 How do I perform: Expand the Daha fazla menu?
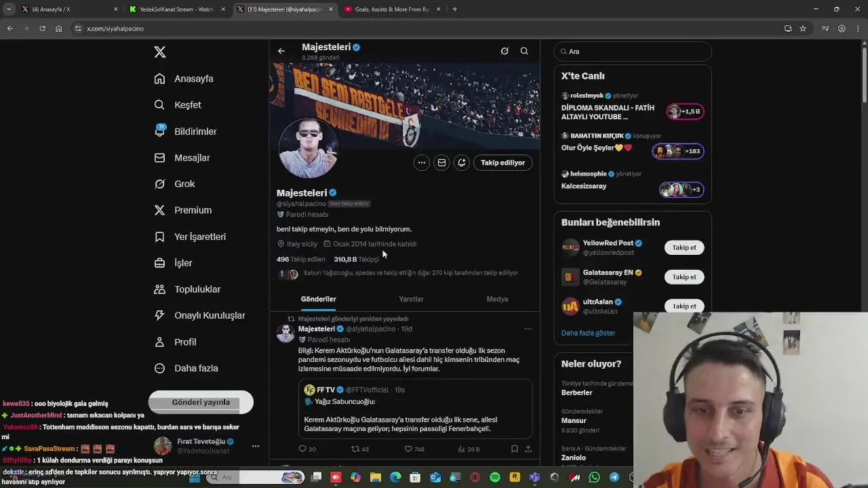point(186,369)
